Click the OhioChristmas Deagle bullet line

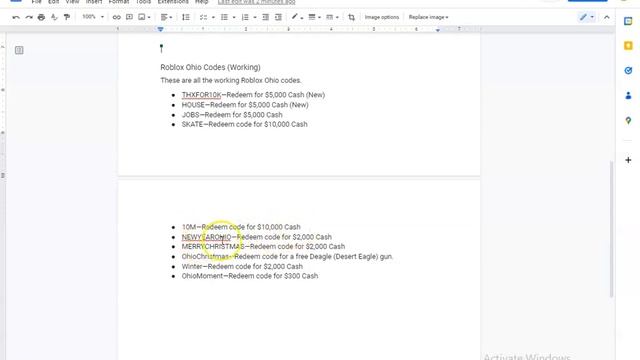click(x=287, y=256)
